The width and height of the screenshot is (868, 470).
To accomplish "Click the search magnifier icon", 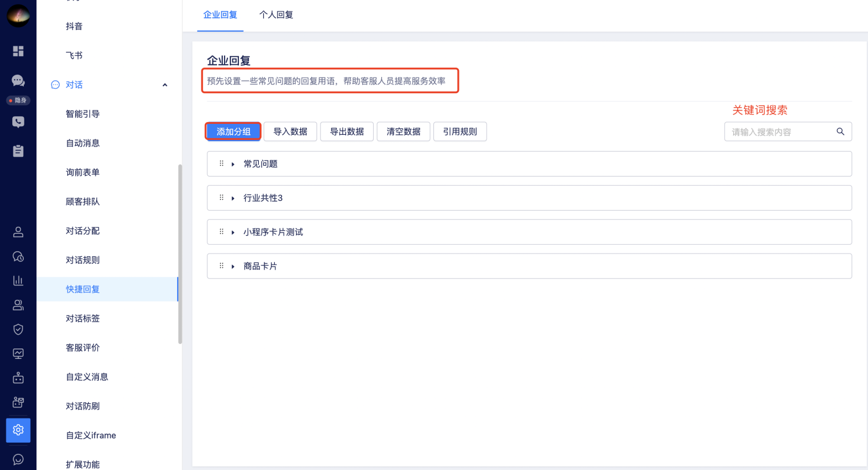I will (840, 131).
